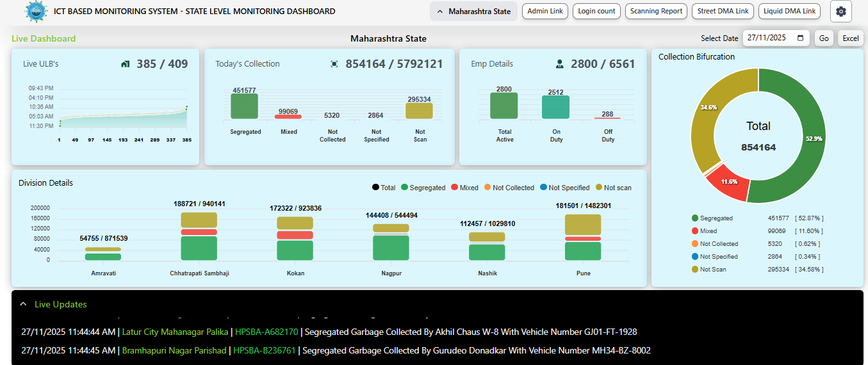Screen dimensions: 868x365
Task: Toggle the Total legend in Division Details
Action: tap(384, 188)
